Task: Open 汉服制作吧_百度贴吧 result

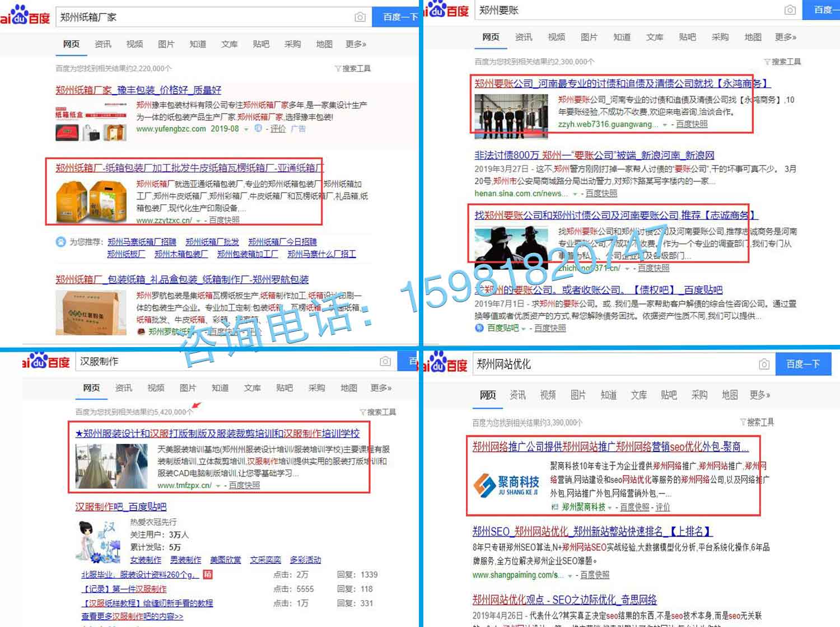Action: tap(121, 507)
